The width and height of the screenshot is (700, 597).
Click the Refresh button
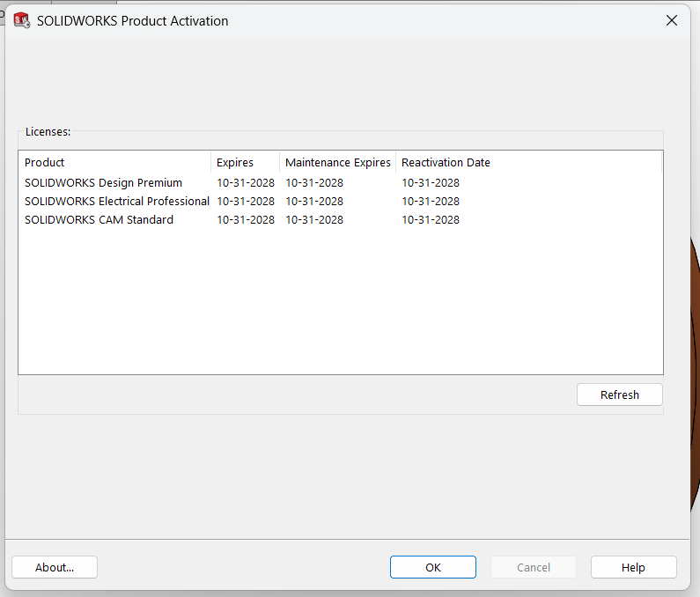click(619, 394)
